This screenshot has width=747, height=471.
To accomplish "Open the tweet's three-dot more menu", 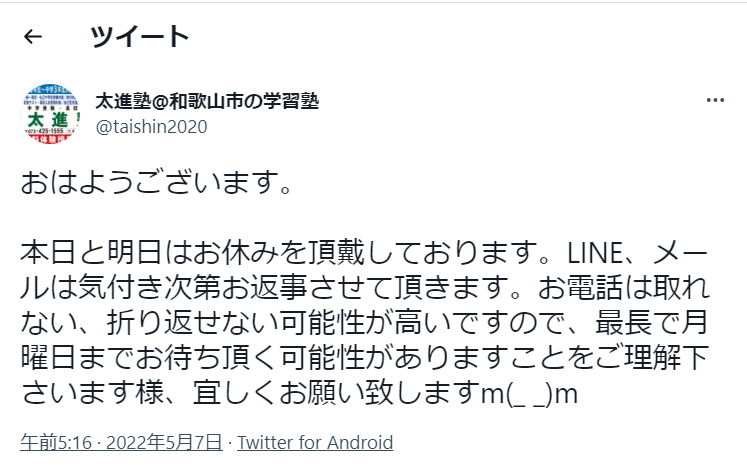I will pyautogui.click(x=715, y=101).
